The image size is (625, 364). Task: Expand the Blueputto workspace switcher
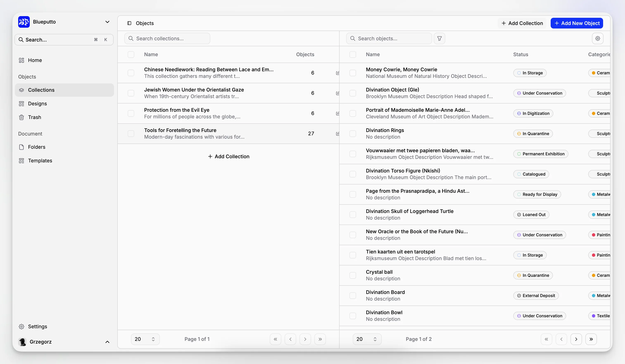pos(107,22)
